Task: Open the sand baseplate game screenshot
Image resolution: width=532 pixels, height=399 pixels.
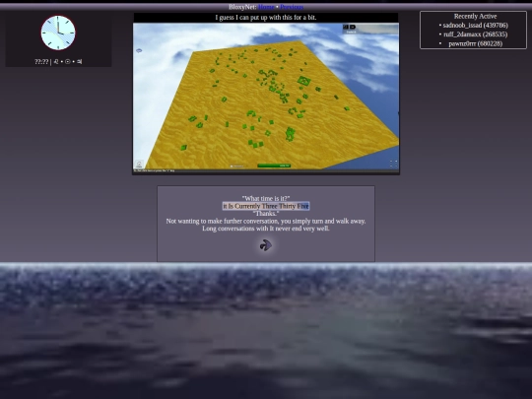Action: tap(266, 96)
